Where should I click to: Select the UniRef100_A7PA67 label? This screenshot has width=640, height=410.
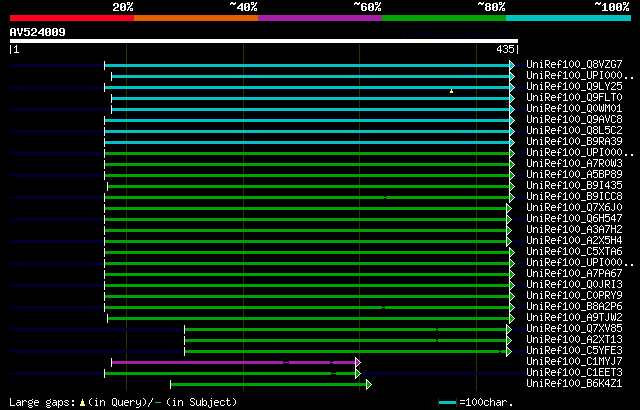coord(574,274)
